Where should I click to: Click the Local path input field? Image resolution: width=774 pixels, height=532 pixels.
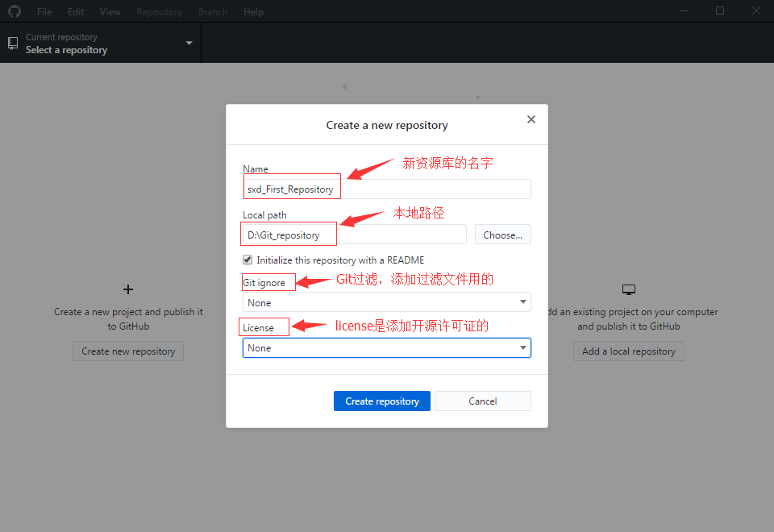pos(354,235)
